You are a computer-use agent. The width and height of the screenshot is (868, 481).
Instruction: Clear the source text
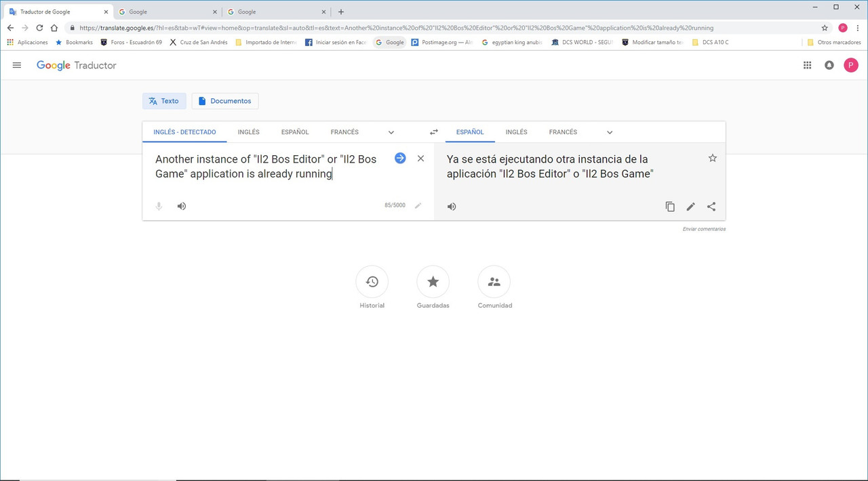coord(420,158)
